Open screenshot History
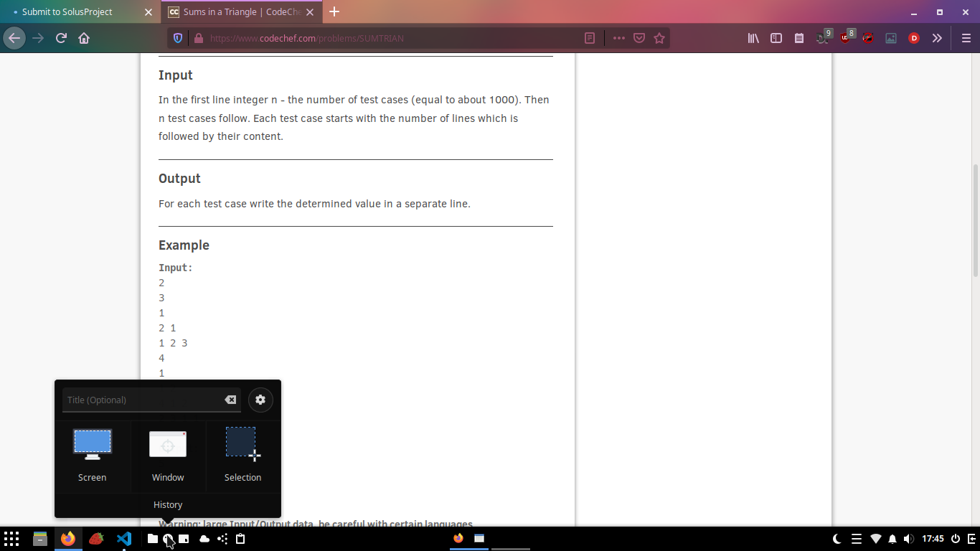 pyautogui.click(x=168, y=505)
